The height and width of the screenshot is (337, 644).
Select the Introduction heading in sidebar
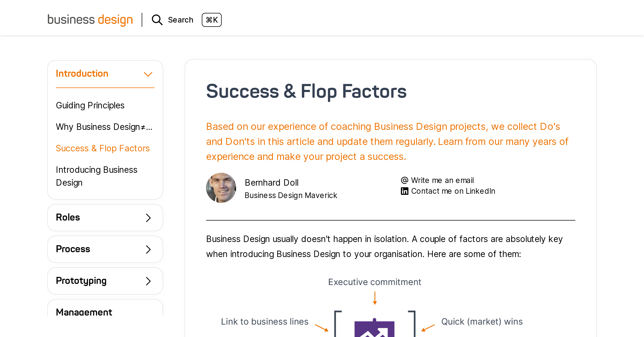82,73
